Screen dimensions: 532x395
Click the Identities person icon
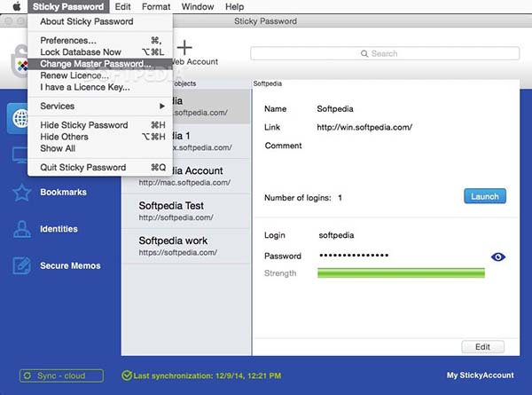point(22,229)
